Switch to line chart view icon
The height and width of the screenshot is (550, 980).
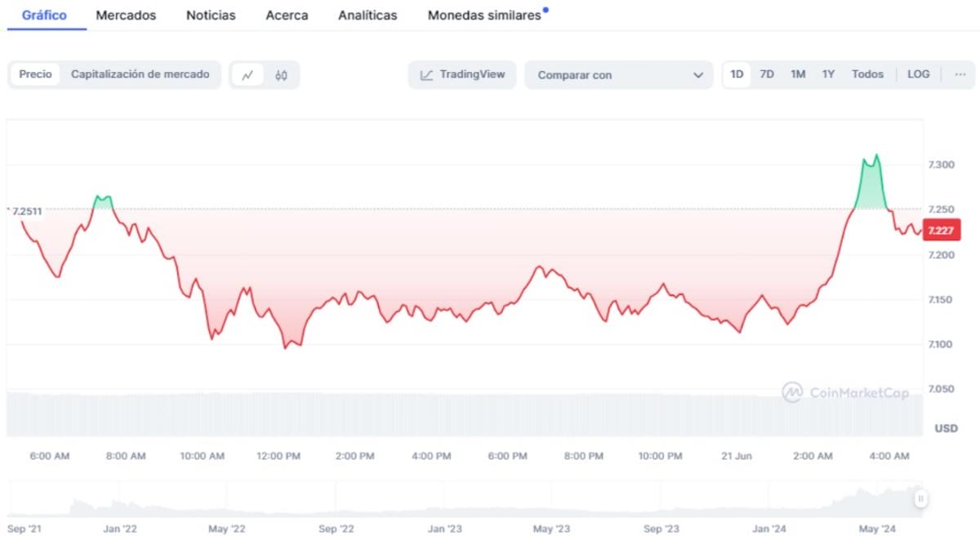pos(247,75)
